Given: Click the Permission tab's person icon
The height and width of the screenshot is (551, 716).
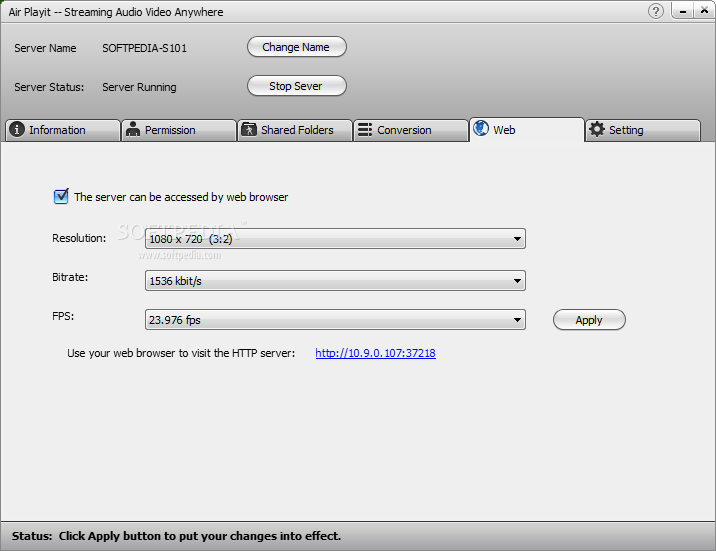Looking at the screenshot, I should [133, 130].
